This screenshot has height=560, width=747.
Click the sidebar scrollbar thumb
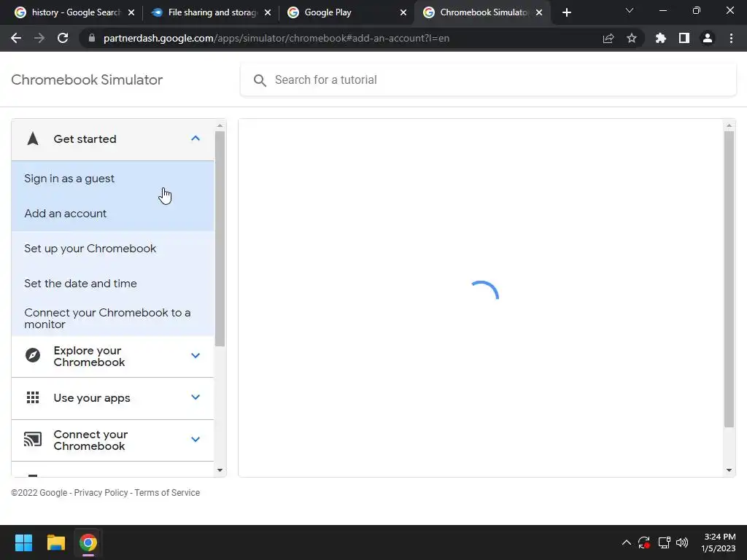[220, 238]
